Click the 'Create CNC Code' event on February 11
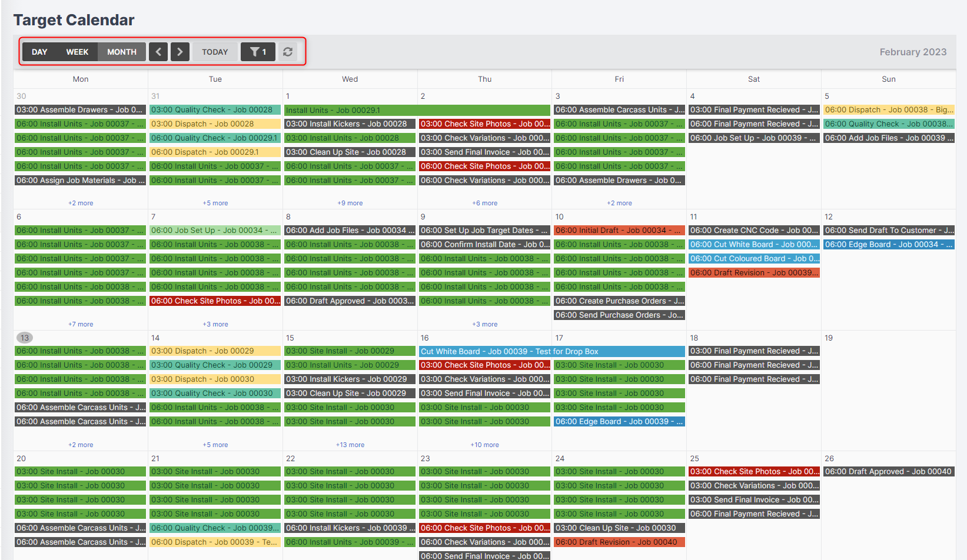967x560 pixels. [x=754, y=230]
